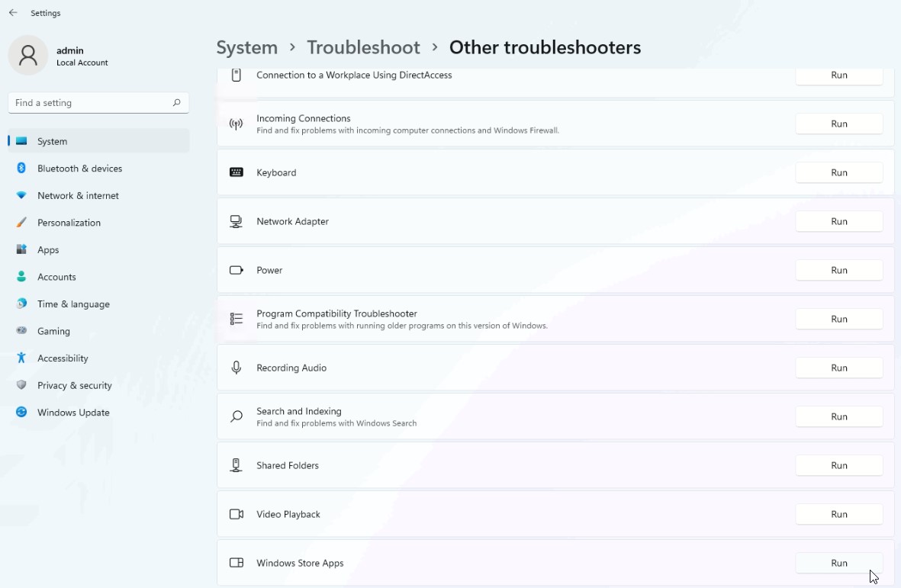
Task: Go back to Troubleshoot breadcrumb
Action: click(363, 47)
